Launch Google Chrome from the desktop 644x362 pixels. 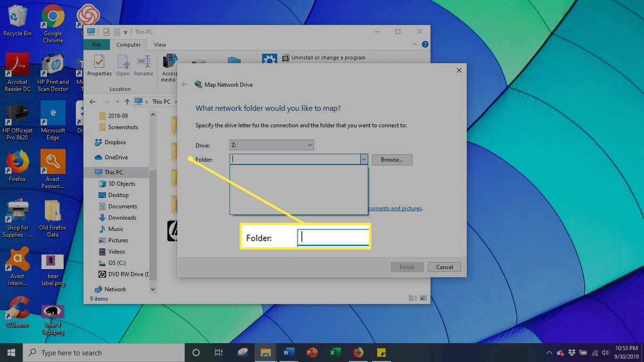[x=53, y=24]
